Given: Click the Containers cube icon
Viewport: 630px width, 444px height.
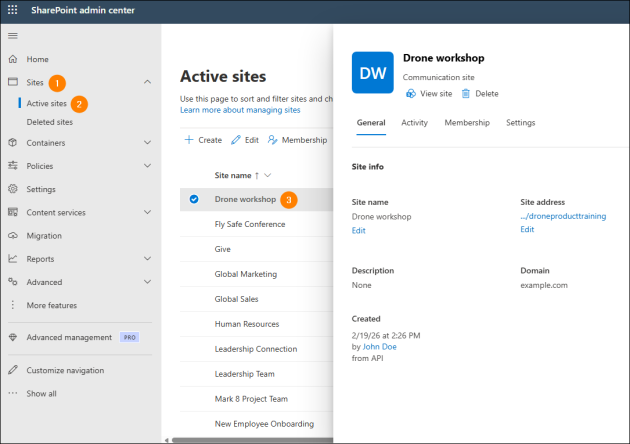Looking at the screenshot, I should click(13, 143).
